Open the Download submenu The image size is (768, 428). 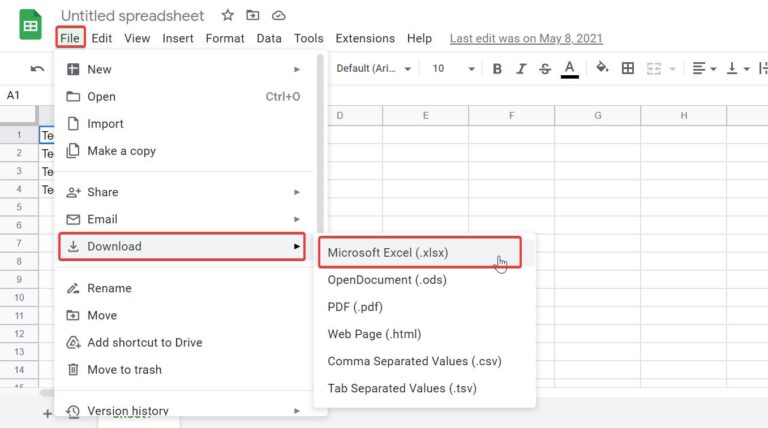click(182, 246)
